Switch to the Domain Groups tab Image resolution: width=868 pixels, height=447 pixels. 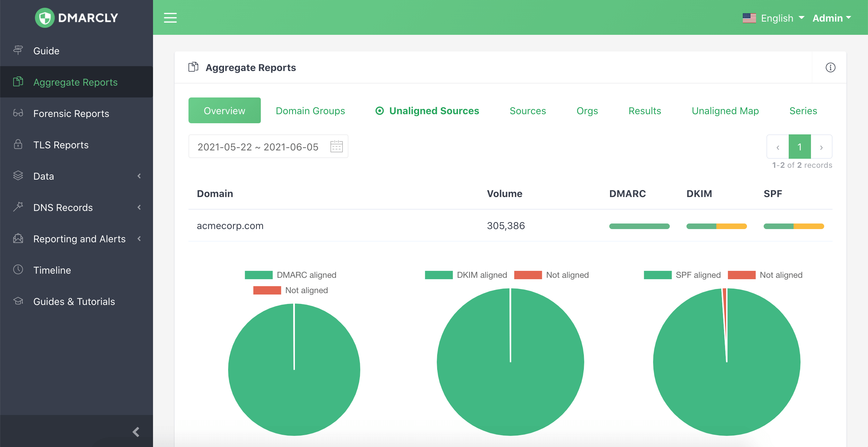(x=310, y=110)
